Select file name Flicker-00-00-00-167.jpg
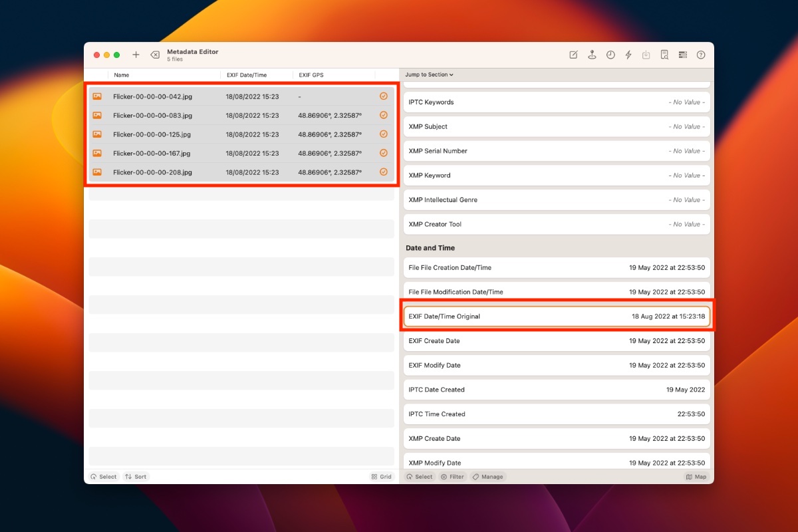The image size is (798, 532). click(x=152, y=153)
